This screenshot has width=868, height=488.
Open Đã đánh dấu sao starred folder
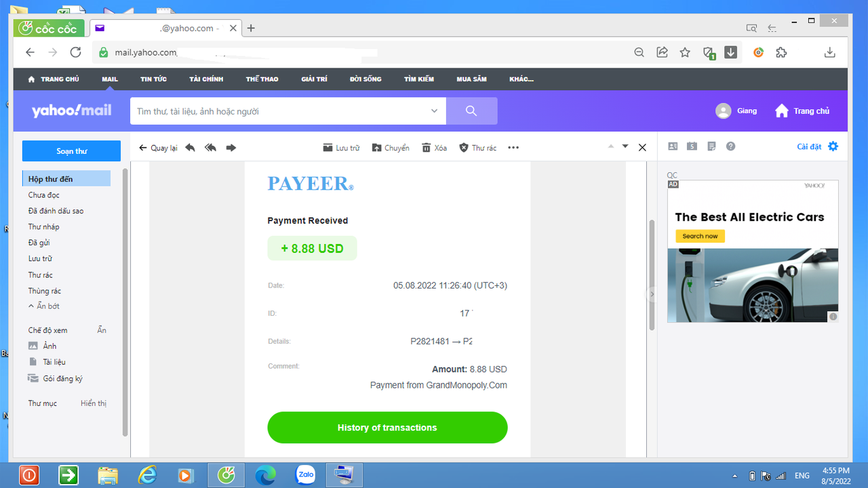(56, 211)
